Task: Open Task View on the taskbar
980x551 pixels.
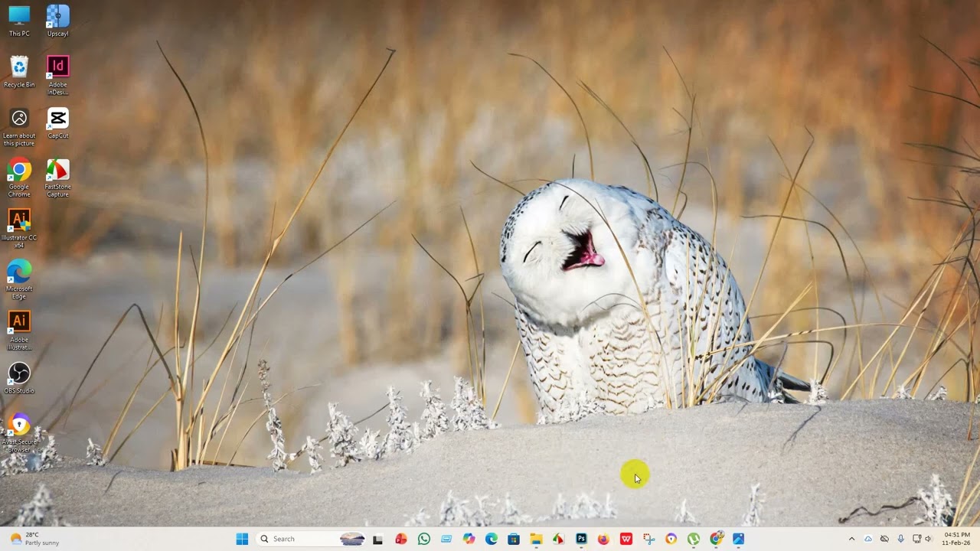Action: [377, 540]
